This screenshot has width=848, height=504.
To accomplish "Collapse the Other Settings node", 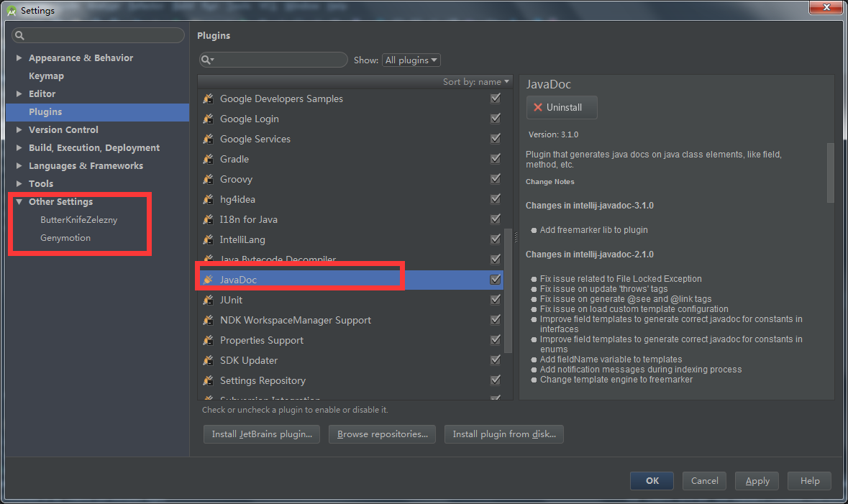I will (19, 202).
